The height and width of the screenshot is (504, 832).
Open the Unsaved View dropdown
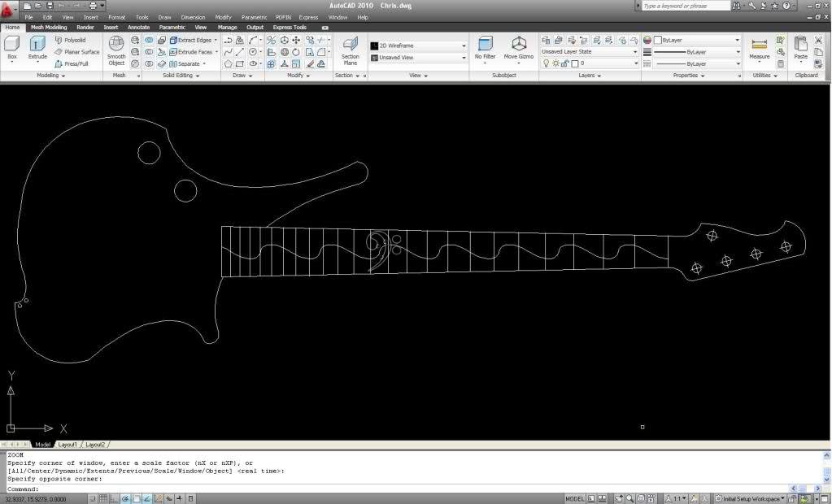coord(418,58)
